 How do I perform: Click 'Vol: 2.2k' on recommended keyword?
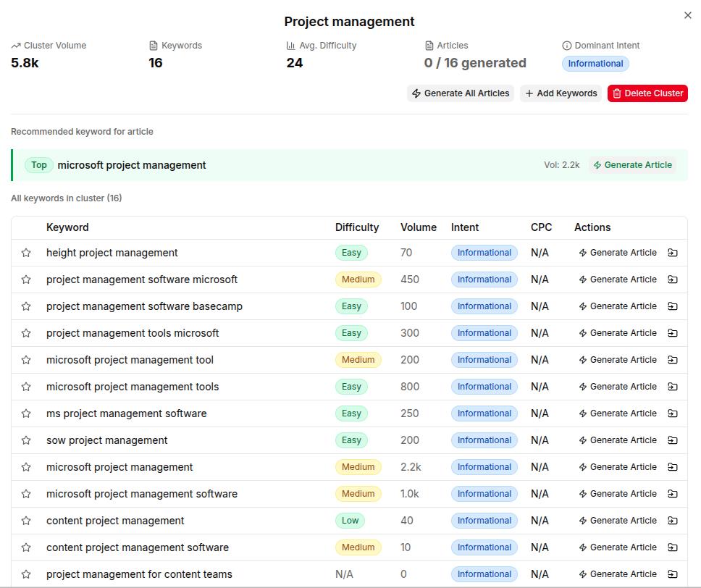[561, 165]
